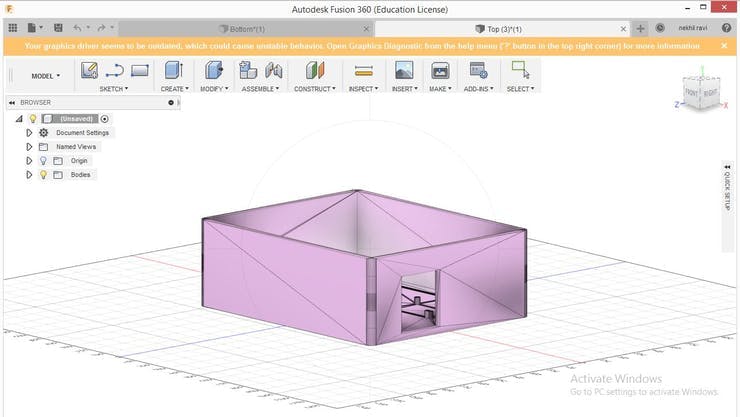Viewport: 740px width, 417px height.
Task: Open the MODIFY dropdown menu
Action: pos(214,89)
